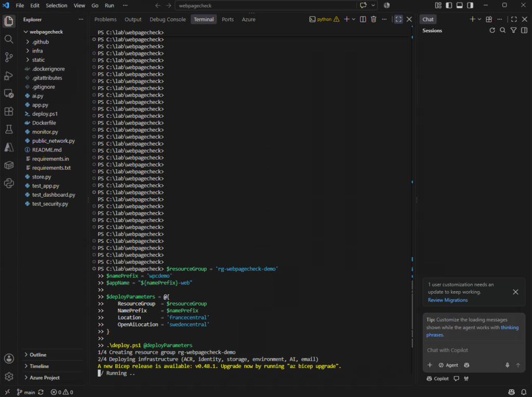
Task: Open the File menu
Action: (x=20, y=5)
